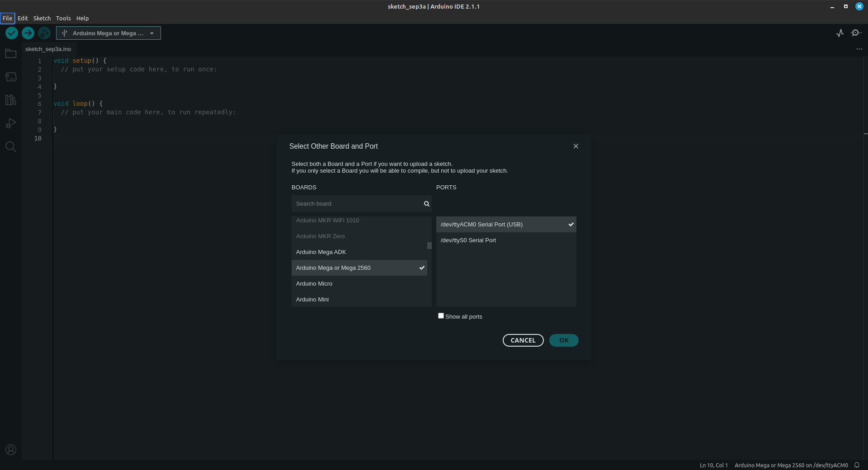Open the Help menu
The height and width of the screenshot is (470, 868).
[x=82, y=18]
